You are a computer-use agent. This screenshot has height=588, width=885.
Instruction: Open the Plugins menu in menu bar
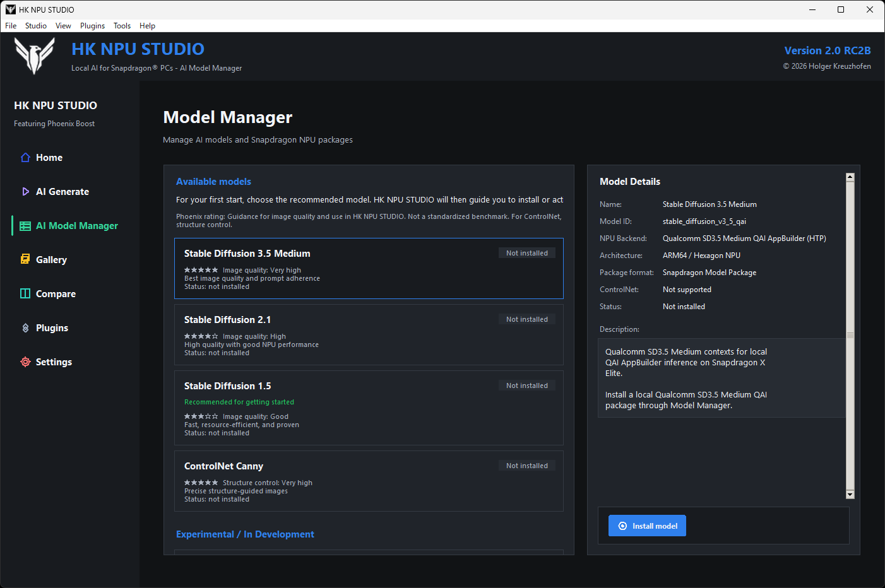92,26
